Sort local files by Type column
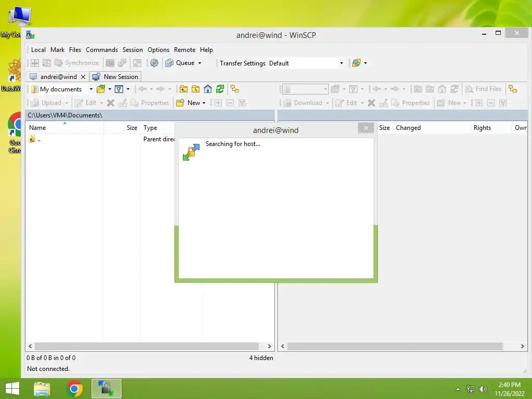Image resolution: width=532 pixels, height=399 pixels. click(x=158, y=128)
